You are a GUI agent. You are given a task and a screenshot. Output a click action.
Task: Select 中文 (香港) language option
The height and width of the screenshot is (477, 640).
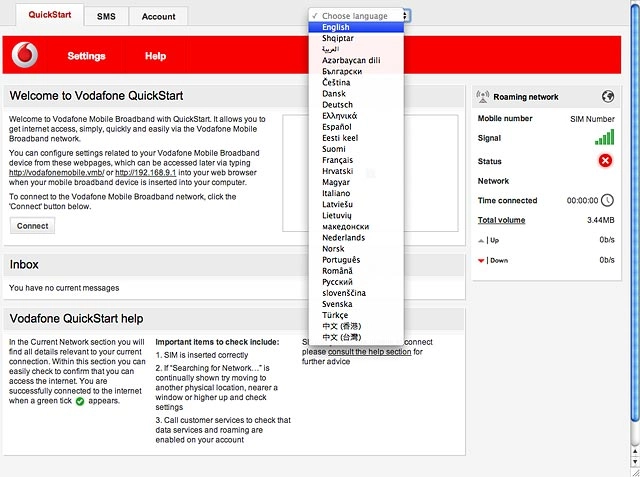point(356,326)
